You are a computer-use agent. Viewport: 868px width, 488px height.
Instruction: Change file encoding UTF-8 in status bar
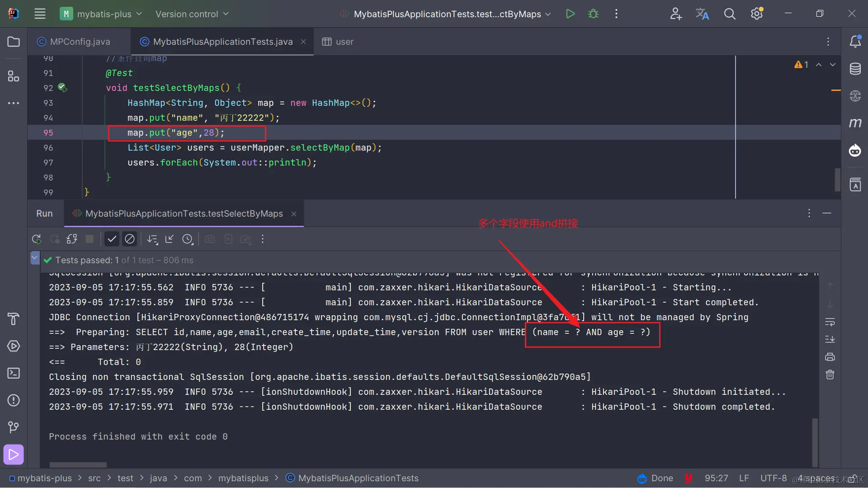pyautogui.click(x=773, y=478)
